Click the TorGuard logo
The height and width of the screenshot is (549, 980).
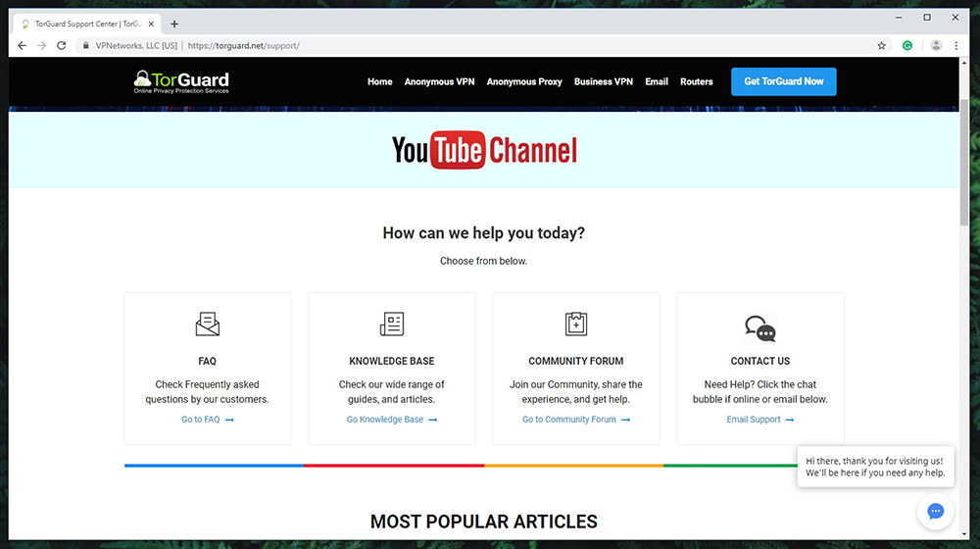coord(181,82)
